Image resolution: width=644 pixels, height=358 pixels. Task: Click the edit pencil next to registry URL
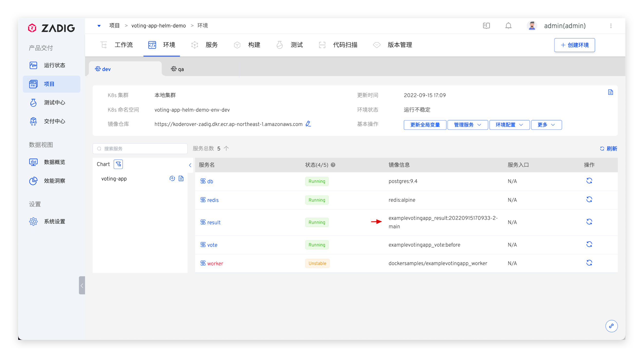coord(308,124)
